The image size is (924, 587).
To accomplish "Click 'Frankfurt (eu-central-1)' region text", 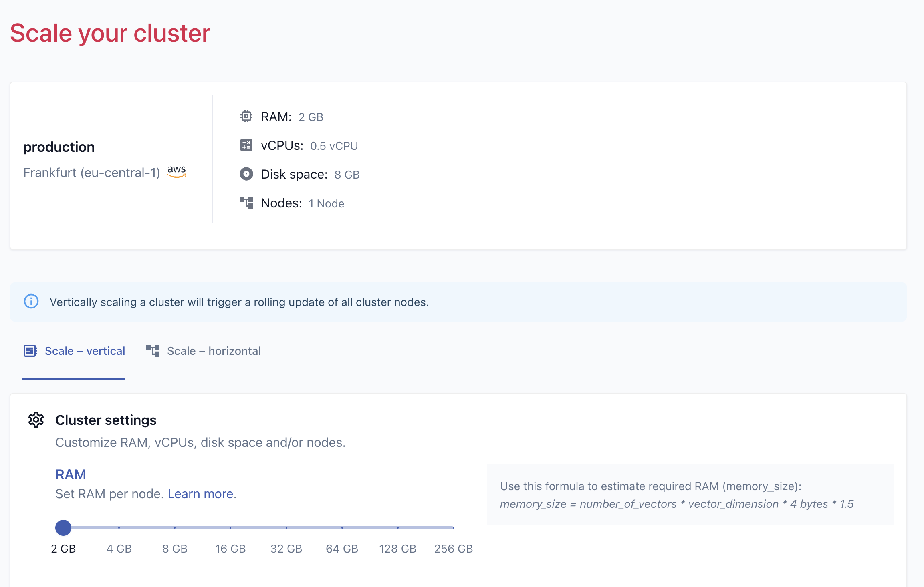I will click(x=92, y=173).
